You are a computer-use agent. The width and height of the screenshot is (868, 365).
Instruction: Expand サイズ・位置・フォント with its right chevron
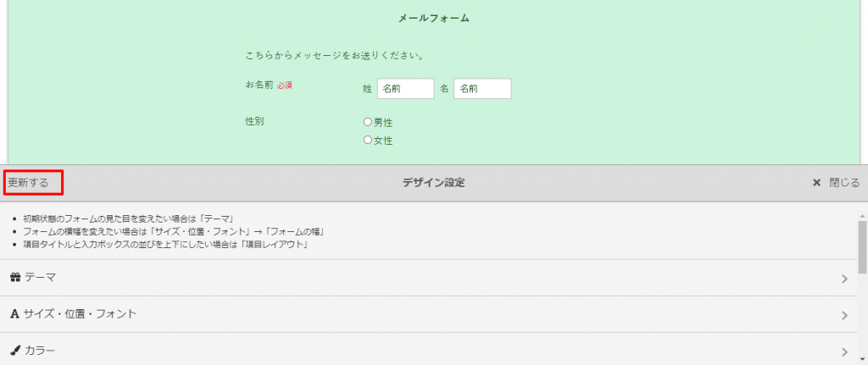844,315
